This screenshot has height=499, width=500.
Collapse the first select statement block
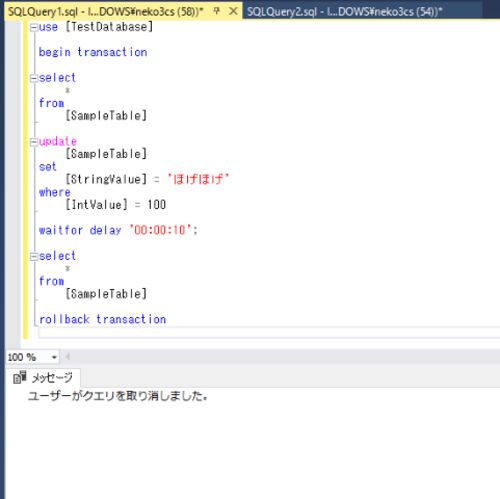point(34,79)
